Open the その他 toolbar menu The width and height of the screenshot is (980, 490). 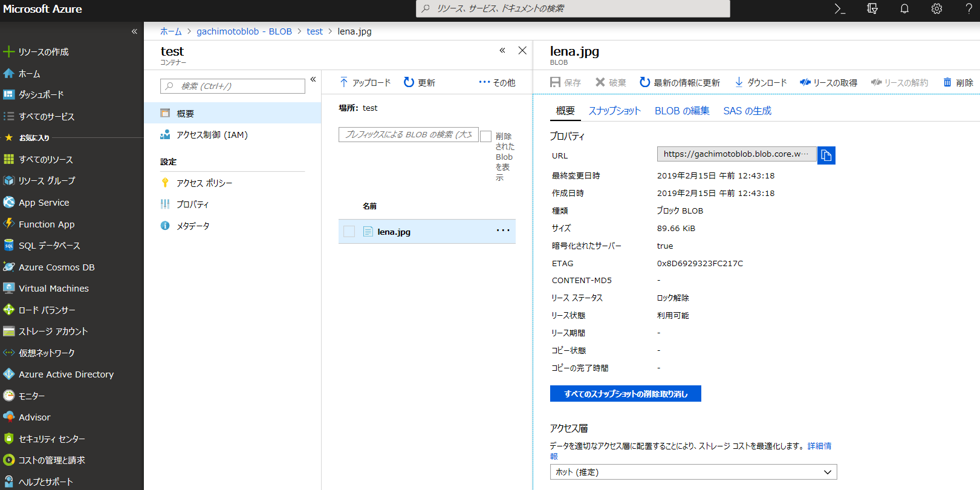tap(497, 82)
